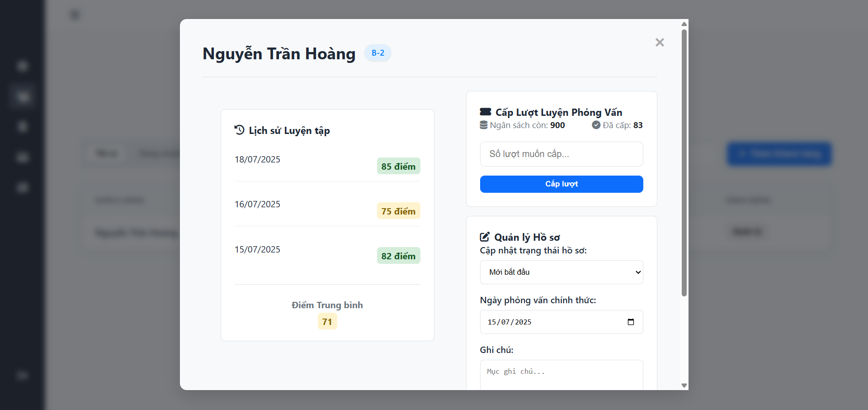The image size is (868, 410).
Task: Click the bottom sidebar icon
Action: (x=22, y=375)
